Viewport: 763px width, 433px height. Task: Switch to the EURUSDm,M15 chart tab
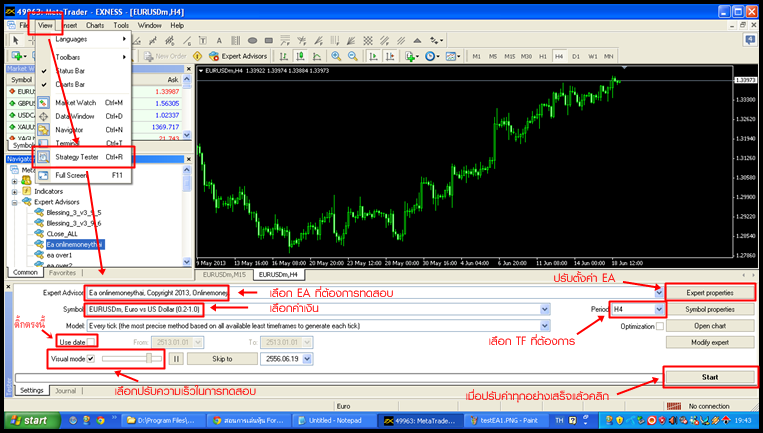pyautogui.click(x=224, y=275)
